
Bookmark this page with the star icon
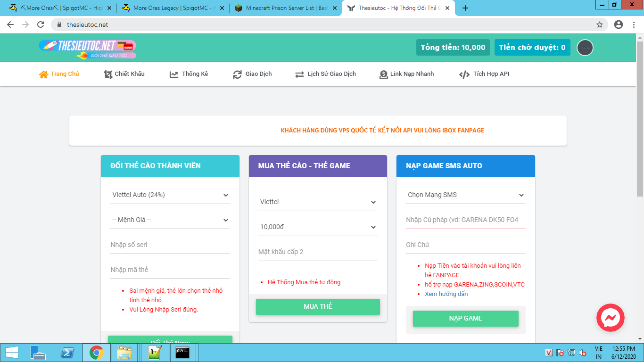point(600,25)
